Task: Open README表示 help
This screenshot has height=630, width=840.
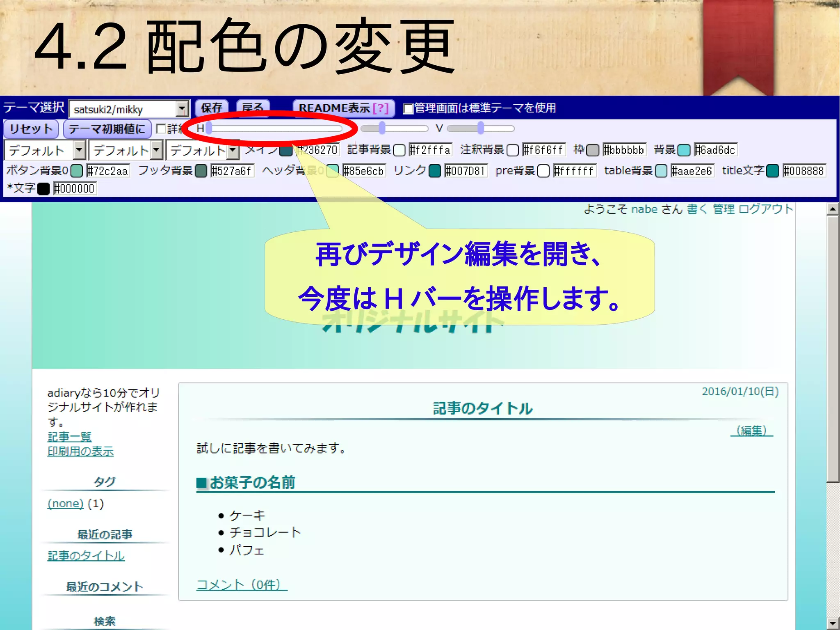Action: (x=343, y=108)
